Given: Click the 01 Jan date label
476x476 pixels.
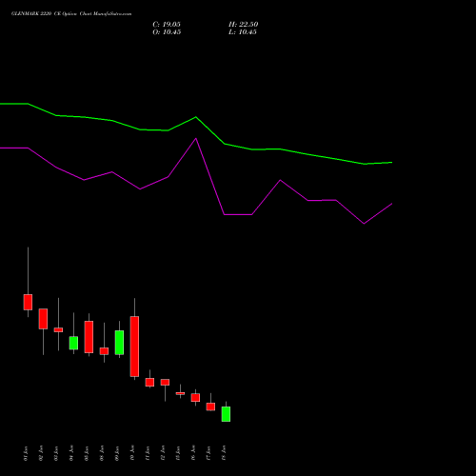Looking at the screenshot, I should tap(26, 453).
